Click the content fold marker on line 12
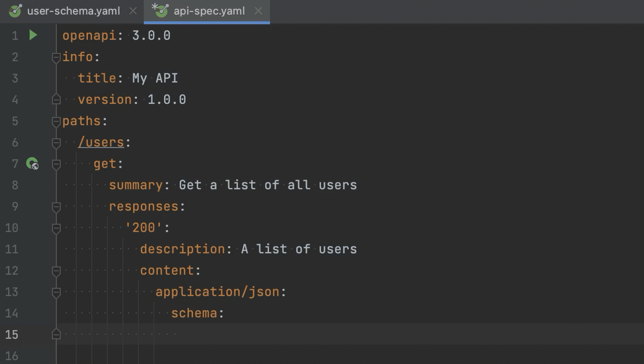Screen dimensions: 644x364 coord(56,270)
